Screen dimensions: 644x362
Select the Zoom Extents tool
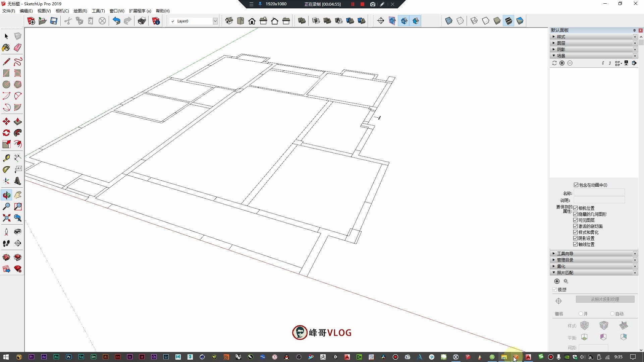tap(6, 218)
